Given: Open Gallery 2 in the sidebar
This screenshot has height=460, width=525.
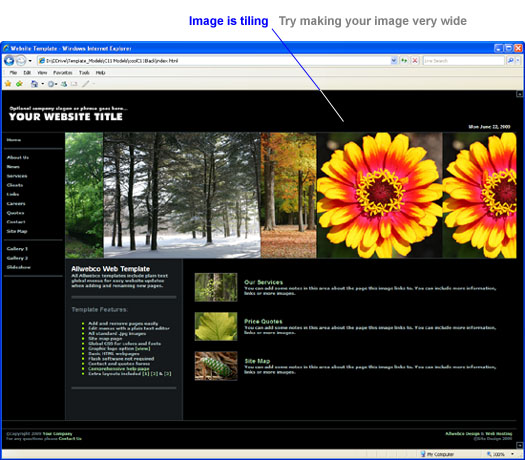Looking at the screenshot, I should click(17, 258).
